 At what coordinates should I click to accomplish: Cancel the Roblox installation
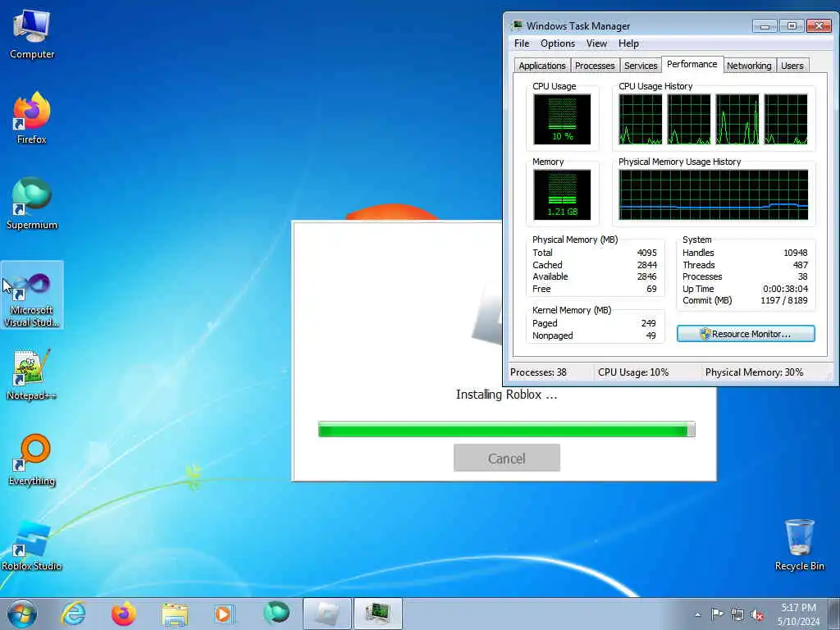(x=507, y=458)
